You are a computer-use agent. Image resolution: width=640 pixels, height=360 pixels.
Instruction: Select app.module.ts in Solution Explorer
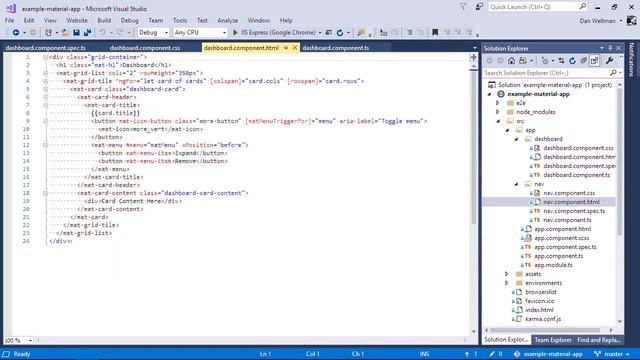point(553,265)
